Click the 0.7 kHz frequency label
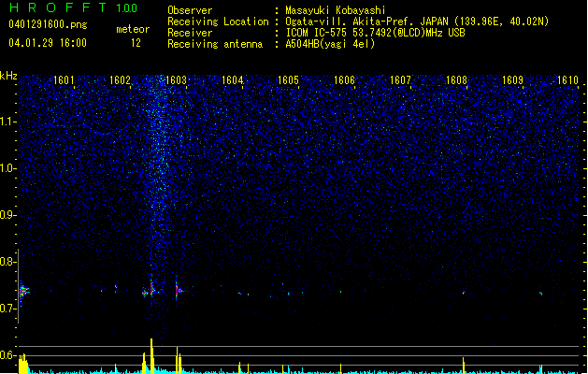The image size is (588, 374). [x=7, y=309]
